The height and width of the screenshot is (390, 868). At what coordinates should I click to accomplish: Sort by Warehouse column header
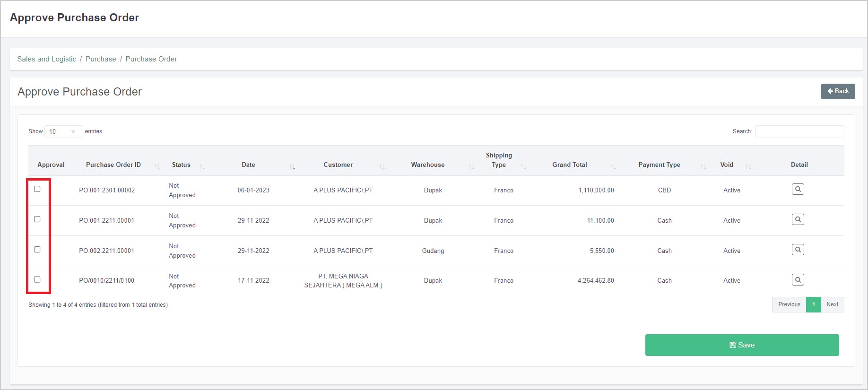(x=427, y=165)
